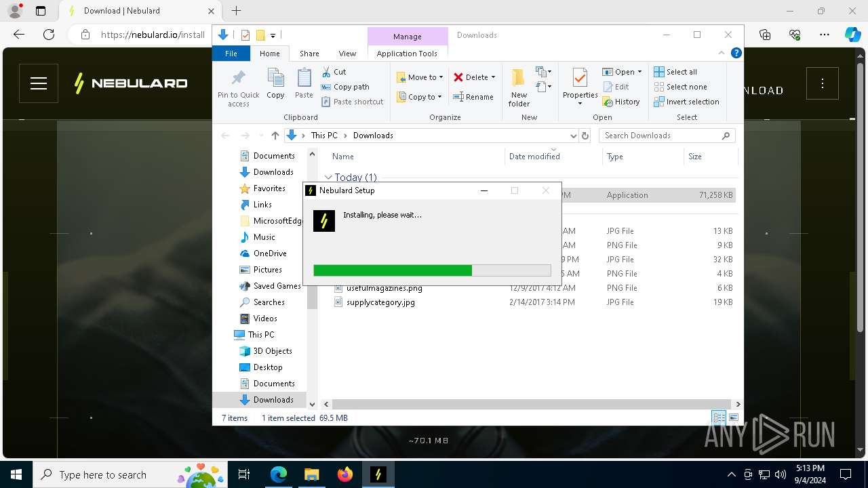Switch to the View ribbon tab

tap(347, 54)
